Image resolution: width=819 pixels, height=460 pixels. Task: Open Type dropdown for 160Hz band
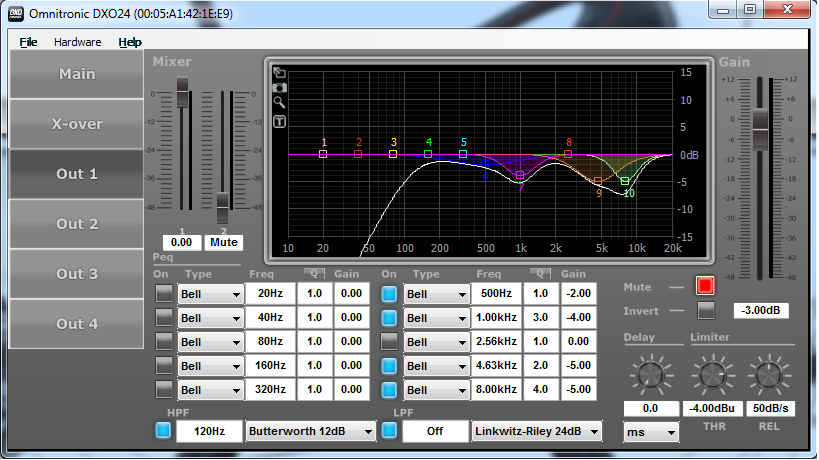click(x=210, y=366)
